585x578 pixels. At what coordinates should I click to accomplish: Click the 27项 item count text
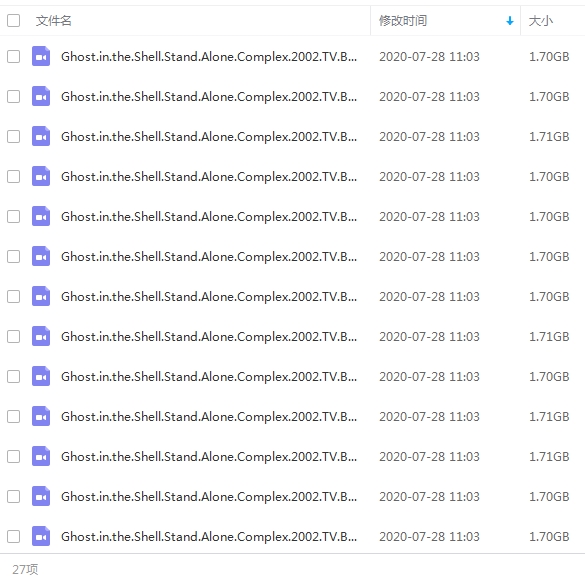pyautogui.click(x=25, y=569)
